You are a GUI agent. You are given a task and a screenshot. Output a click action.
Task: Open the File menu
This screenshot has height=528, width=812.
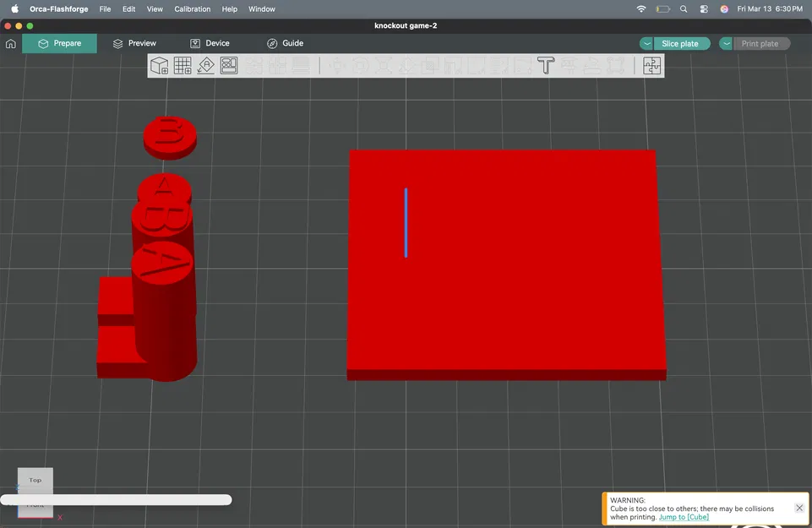pos(105,8)
